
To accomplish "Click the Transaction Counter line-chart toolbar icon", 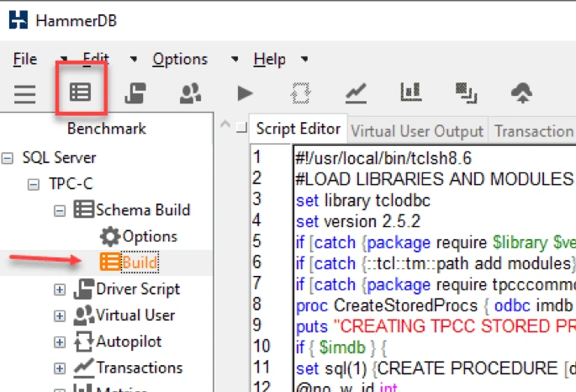I will click(x=356, y=93).
